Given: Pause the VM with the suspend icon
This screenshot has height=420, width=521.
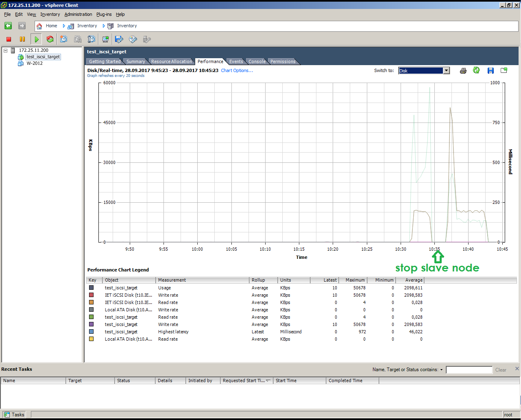Looking at the screenshot, I should tap(22, 39).
